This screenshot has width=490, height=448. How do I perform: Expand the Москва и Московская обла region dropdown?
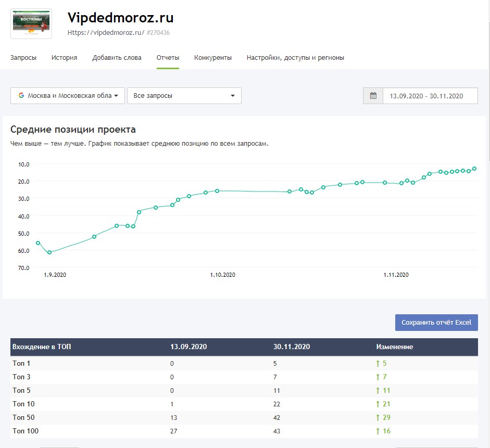[68, 96]
